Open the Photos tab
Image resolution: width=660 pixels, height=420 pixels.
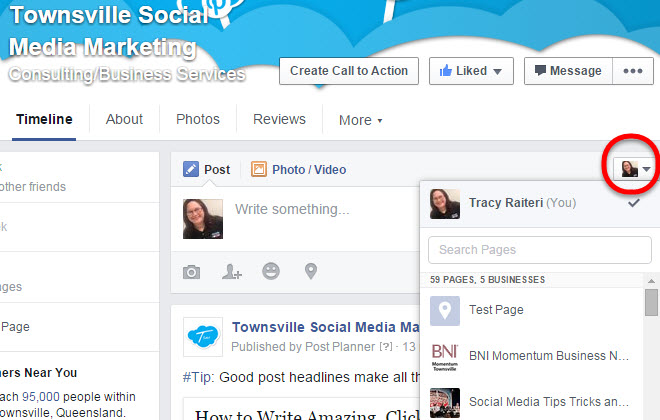pos(198,120)
